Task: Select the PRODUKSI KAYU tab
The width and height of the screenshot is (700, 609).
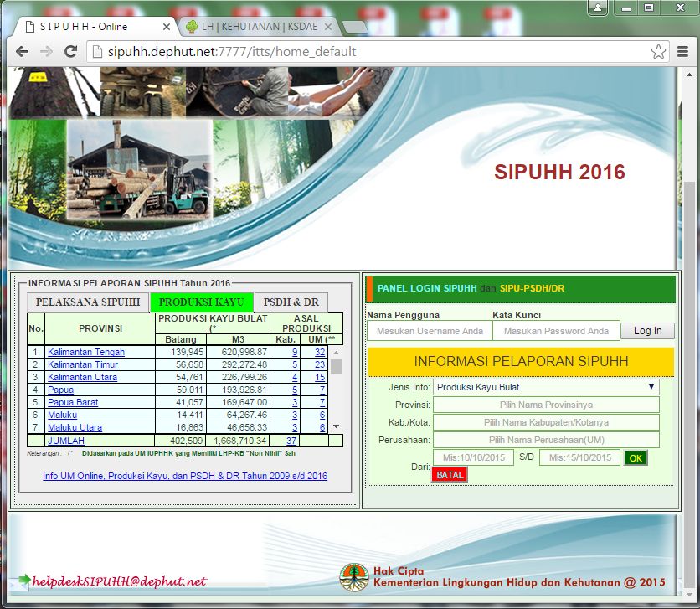Action: pos(201,302)
